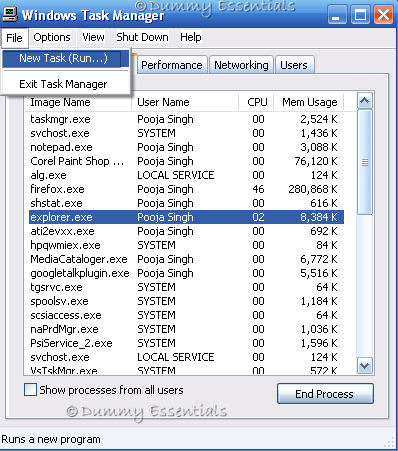Select svchost.exe with 1,436 K memory
This screenshot has width=398, height=451.
pos(186,133)
